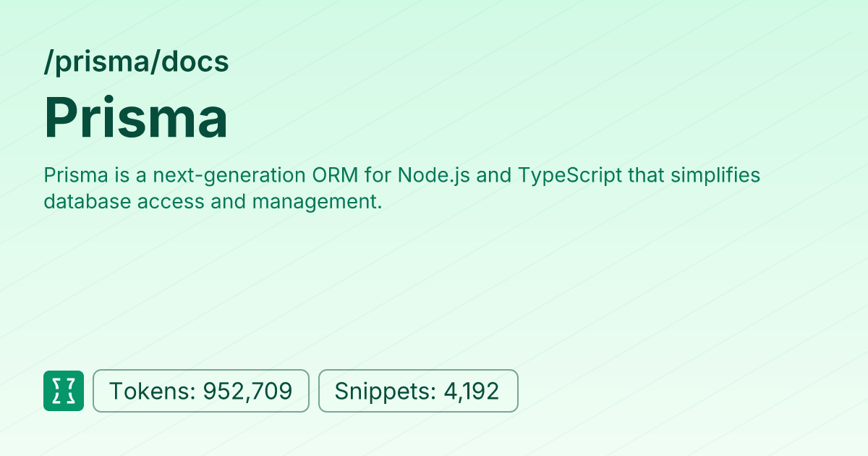The width and height of the screenshot is (868, 456).
Task: Click the leading slash of /prisma/docs
Action: [x=48, y=62]
